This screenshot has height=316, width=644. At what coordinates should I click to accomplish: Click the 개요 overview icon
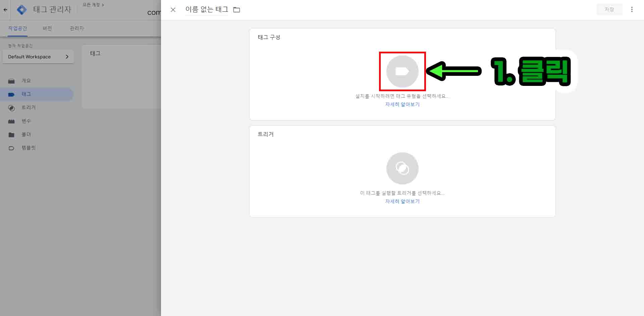11,81
